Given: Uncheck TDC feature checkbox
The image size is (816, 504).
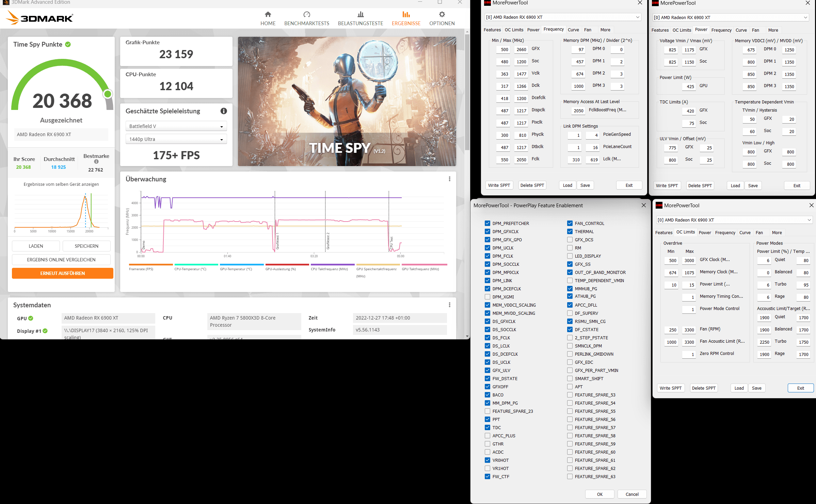Looking at the screenshot, I should pos(487,427).
